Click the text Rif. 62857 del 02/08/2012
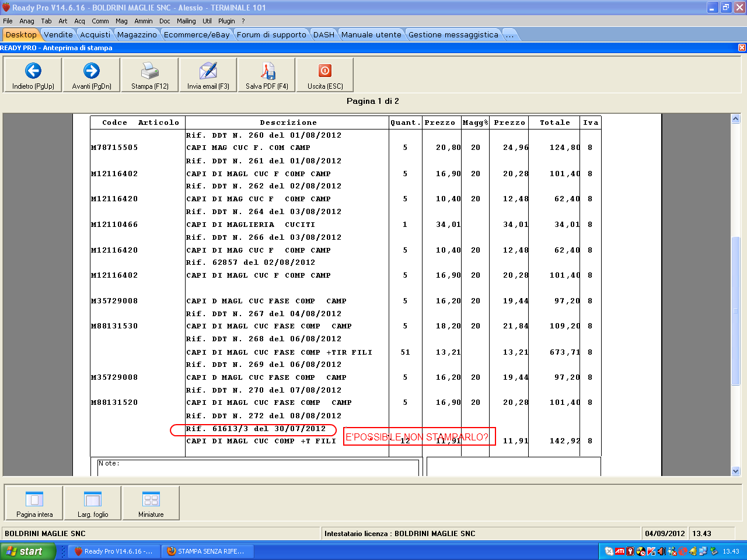 click(251, 262)
